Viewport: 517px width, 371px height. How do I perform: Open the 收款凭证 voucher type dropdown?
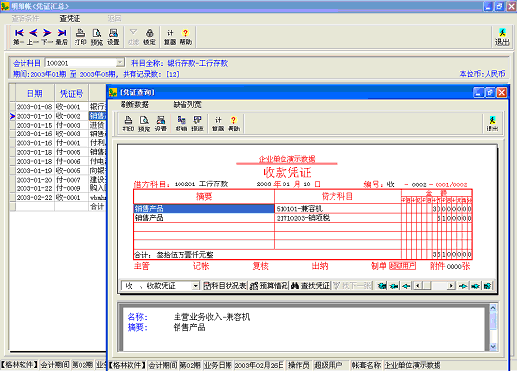(196, 286)
